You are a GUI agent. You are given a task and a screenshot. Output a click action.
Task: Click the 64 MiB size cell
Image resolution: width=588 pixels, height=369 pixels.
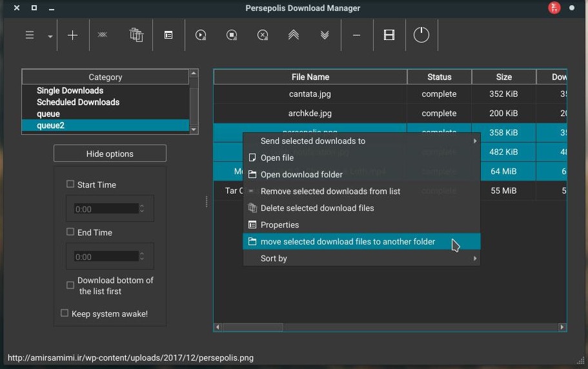(503, 172)
